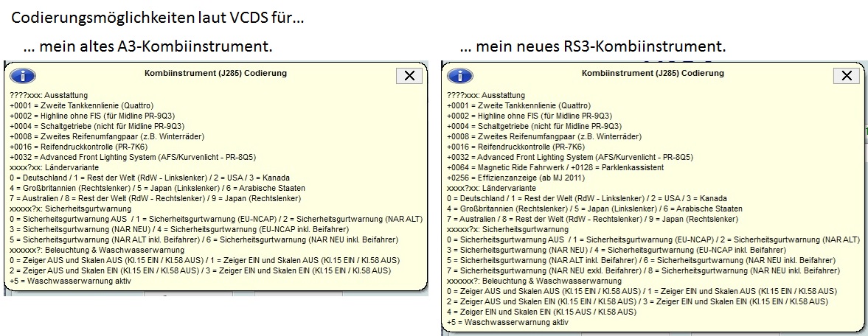Select '0 = Sicherheitsgurtwarnung AUS' line in RS3 dialog
Screen dimensions: 868x336
[654, 240]
